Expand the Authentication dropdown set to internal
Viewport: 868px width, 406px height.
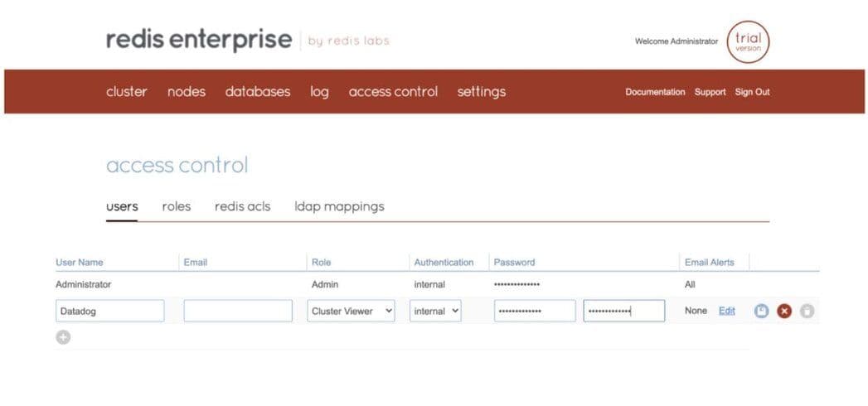coord(435,312)
